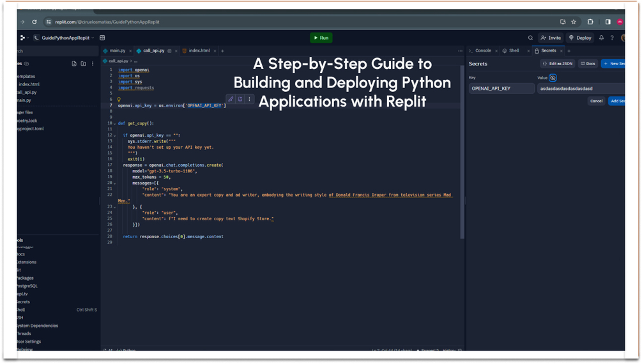Create a new file icon

(74, 63)
